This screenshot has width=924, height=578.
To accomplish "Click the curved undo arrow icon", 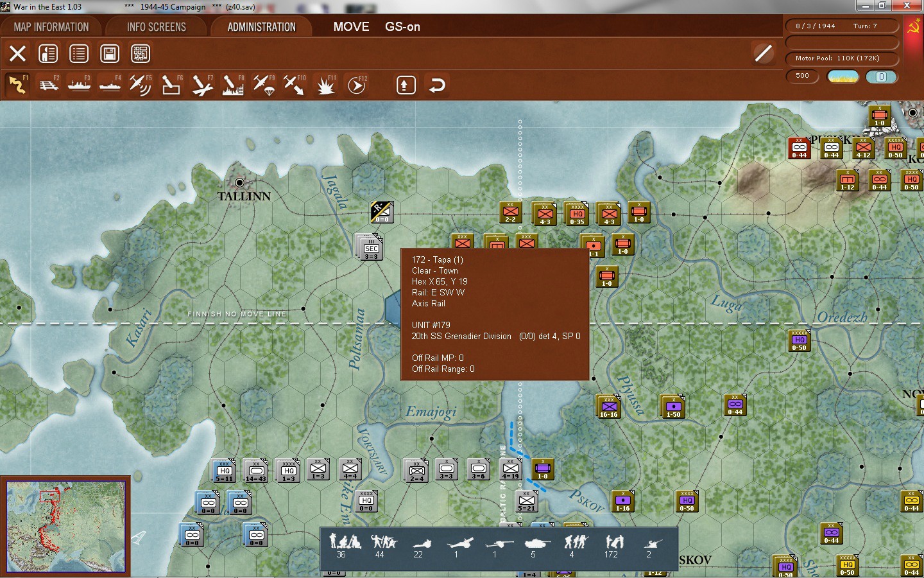I will pyautogui.click(x=437, y=85).
